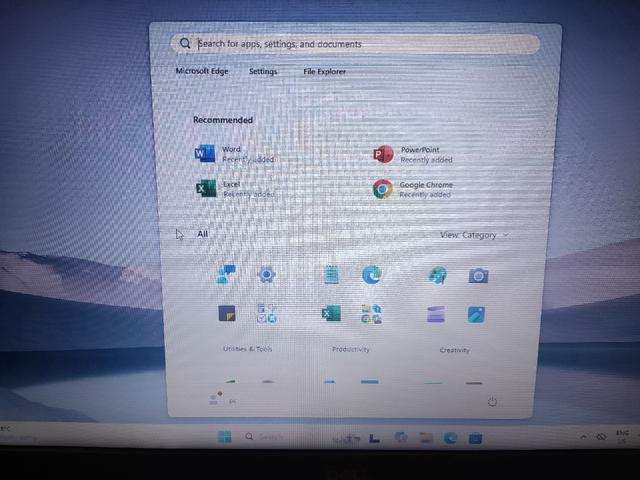The image size is (640, 480).
Task: Launch Google Chrome from the Recommended section
Action: [413, 189]
